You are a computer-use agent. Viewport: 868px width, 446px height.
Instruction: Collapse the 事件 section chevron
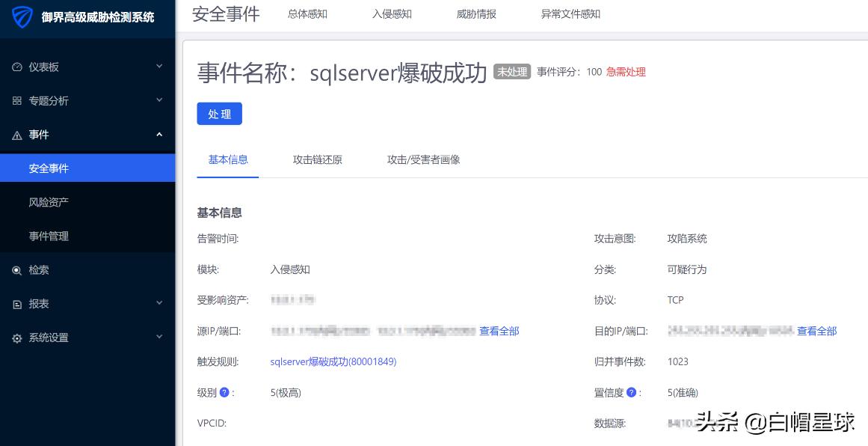(x=158, y=135)
